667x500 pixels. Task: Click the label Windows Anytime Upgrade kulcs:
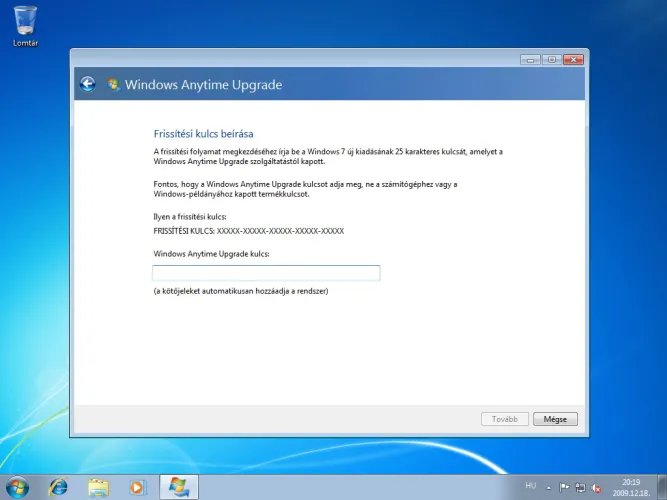(x=211, y=254)
